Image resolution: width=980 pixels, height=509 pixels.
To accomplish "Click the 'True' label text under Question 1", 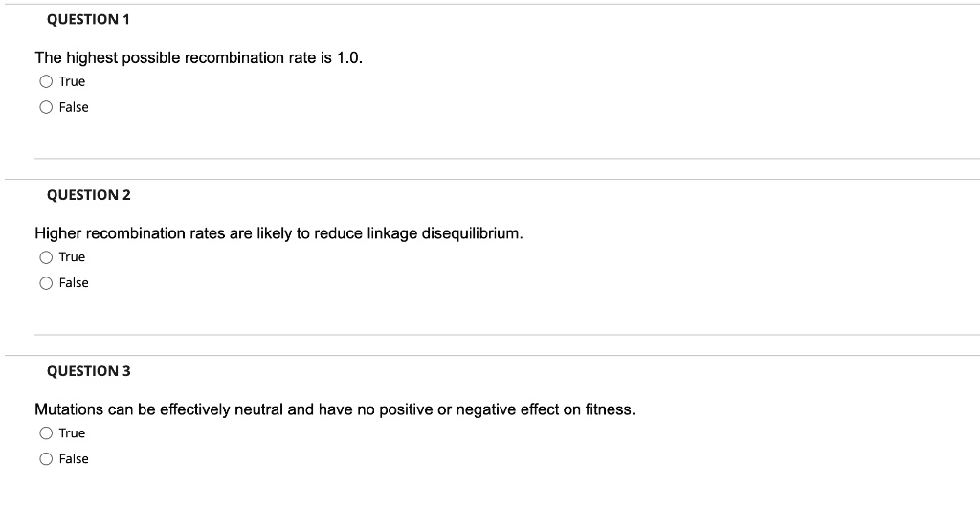I will click(x=72, y=82).
